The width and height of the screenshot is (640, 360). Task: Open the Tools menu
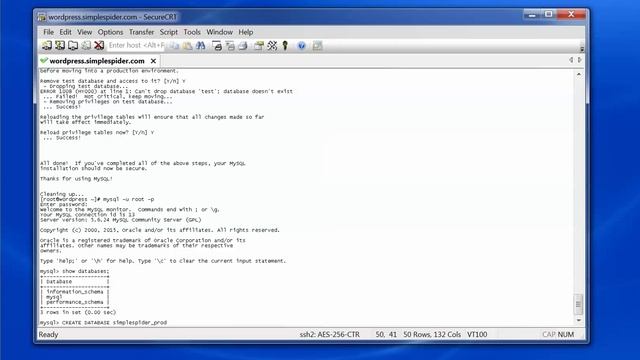[x=192, y=32]
